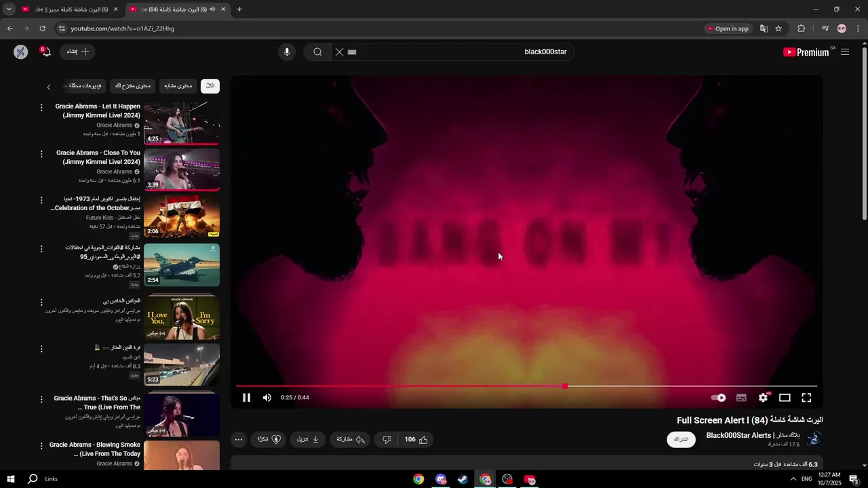The height and width of the screenshot is (488, 868).
Task: Show more filter chips with arrow
Action: (49, 87)
